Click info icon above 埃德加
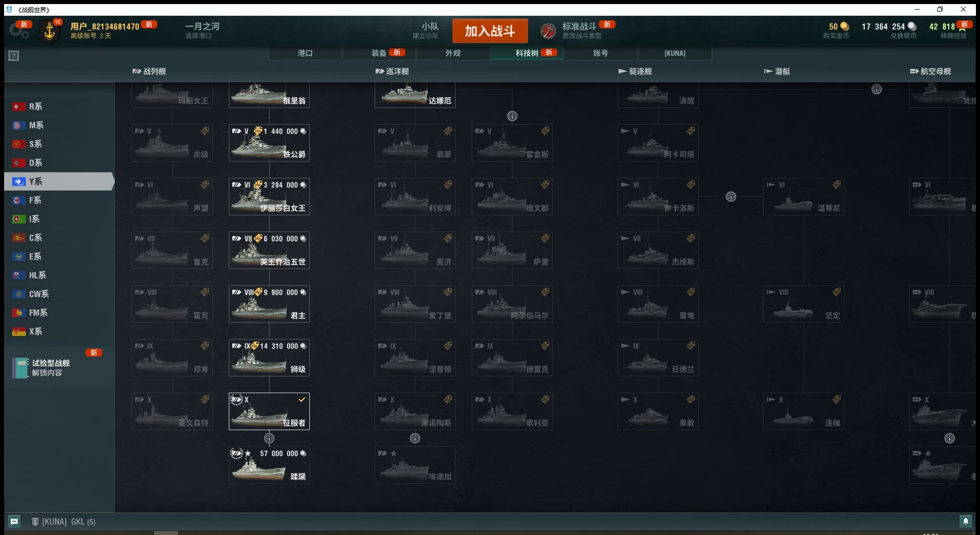The width and height of the screenshot is (980, 535). 415,438
